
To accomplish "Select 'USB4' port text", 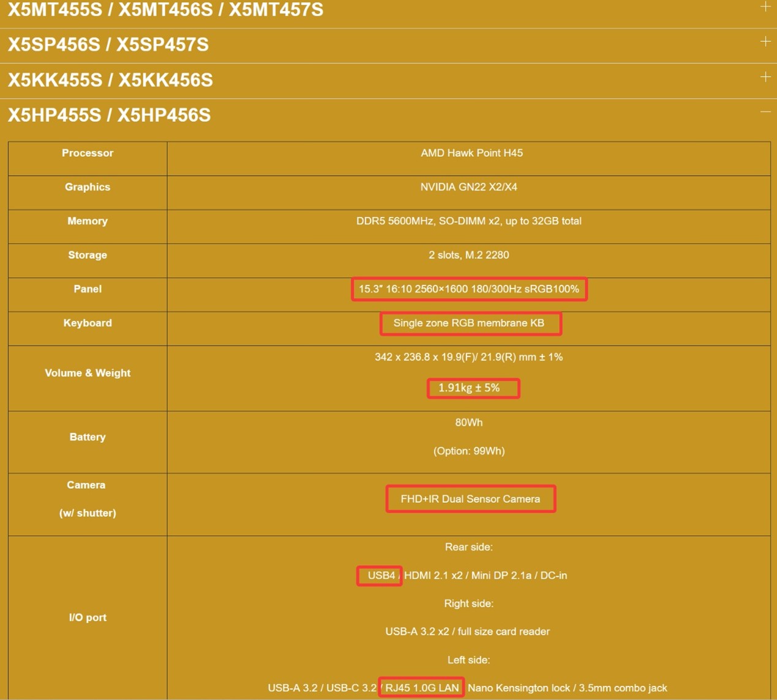I will coord(381,576).
